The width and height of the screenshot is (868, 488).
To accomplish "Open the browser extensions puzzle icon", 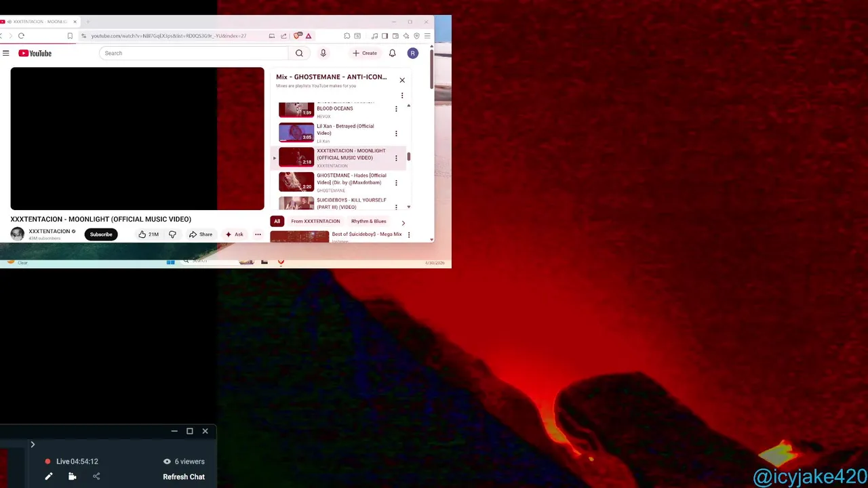I will pos(347,36).
